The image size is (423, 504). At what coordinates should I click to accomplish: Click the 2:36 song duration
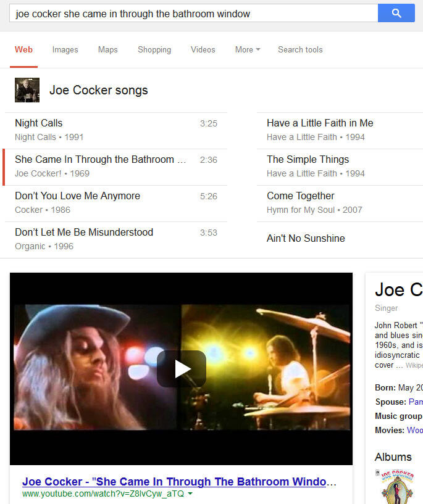click(x=209, y=160)
